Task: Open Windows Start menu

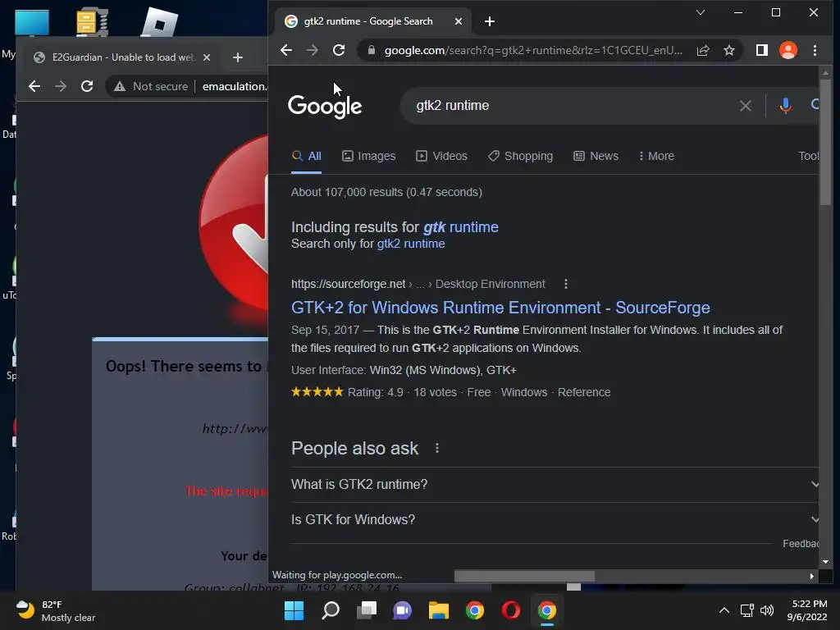Action: (x=294, y=610)
